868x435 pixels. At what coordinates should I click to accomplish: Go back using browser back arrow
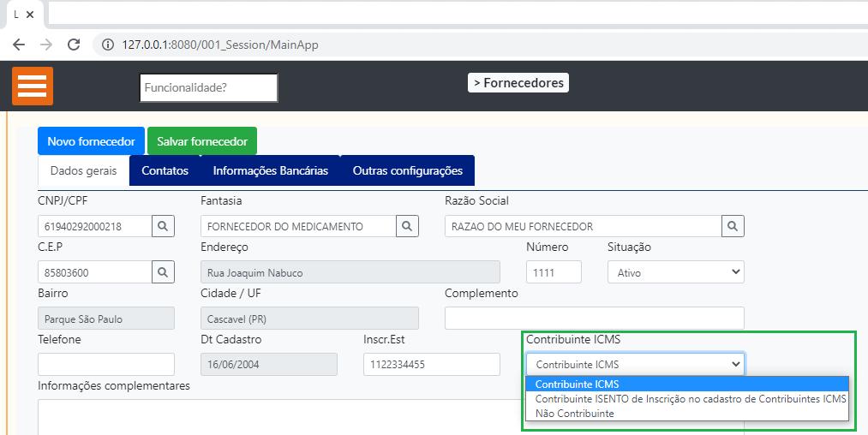19,45
